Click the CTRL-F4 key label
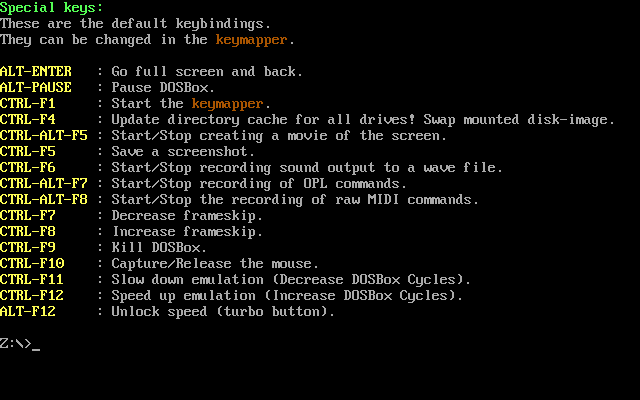This screenshot has width=640, height=400. coord(27,120)
